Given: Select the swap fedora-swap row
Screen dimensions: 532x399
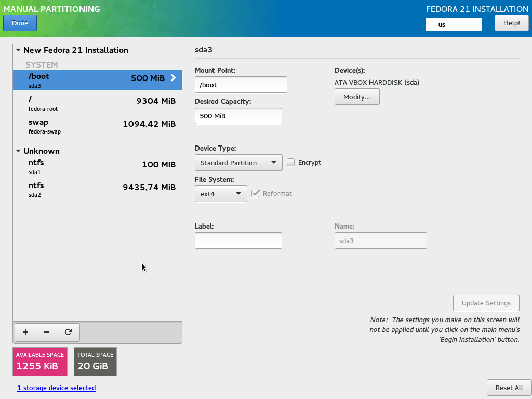Looking at the screenshot, I should [x=97, y=126].
